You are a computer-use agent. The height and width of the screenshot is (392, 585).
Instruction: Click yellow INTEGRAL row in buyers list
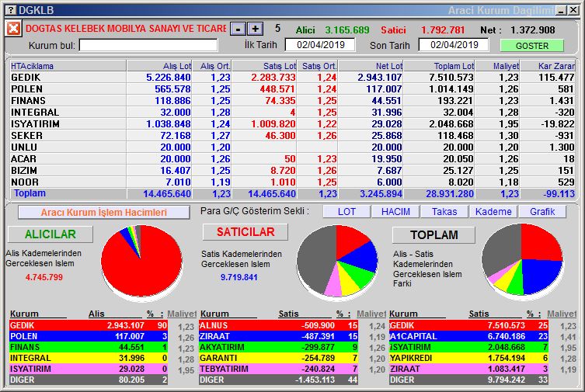89,358
